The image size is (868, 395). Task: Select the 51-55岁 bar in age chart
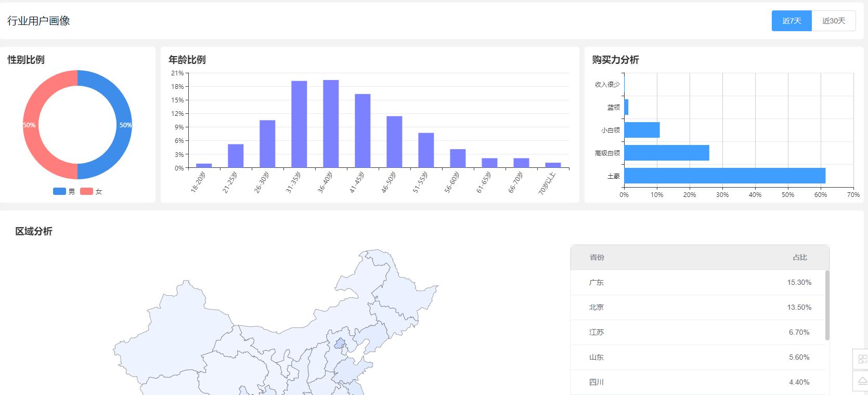pyautogui.click(x=426, y=150)
